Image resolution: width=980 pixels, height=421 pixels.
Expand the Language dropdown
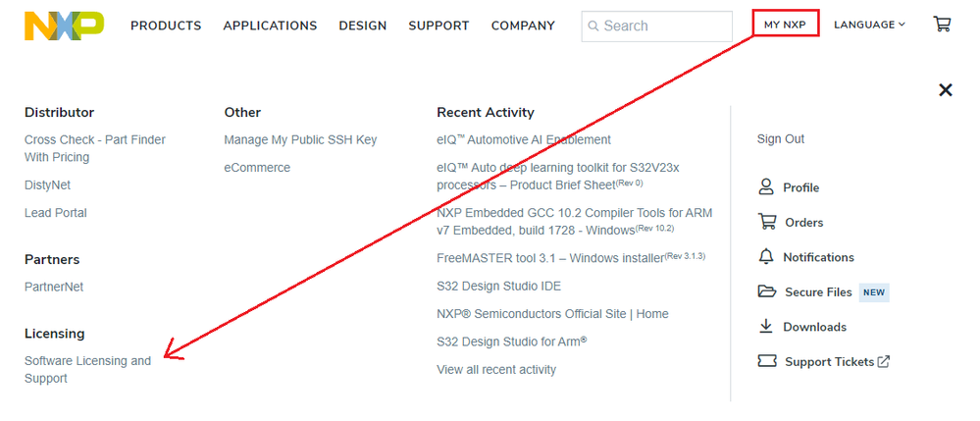(869, 25)
